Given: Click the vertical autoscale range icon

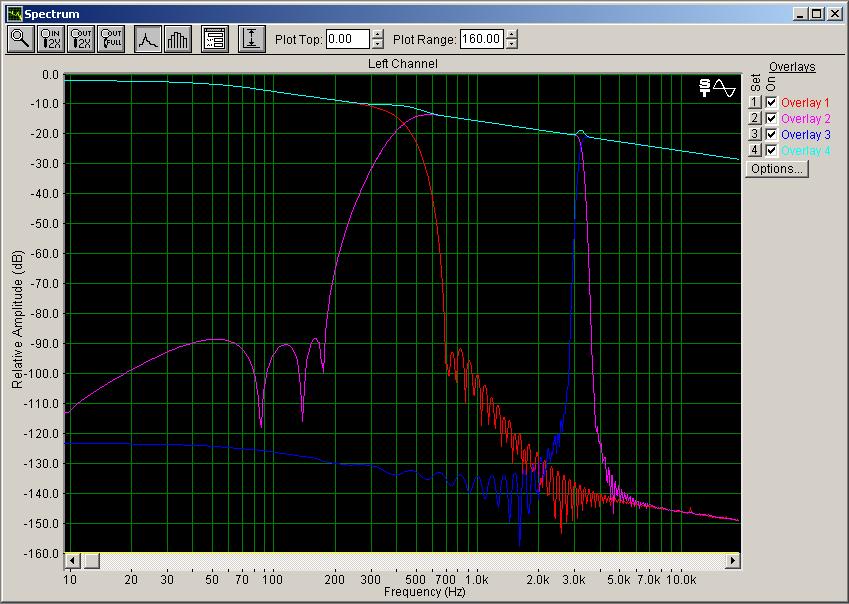Looking at the screenshot, I should (x=252, y=39).
